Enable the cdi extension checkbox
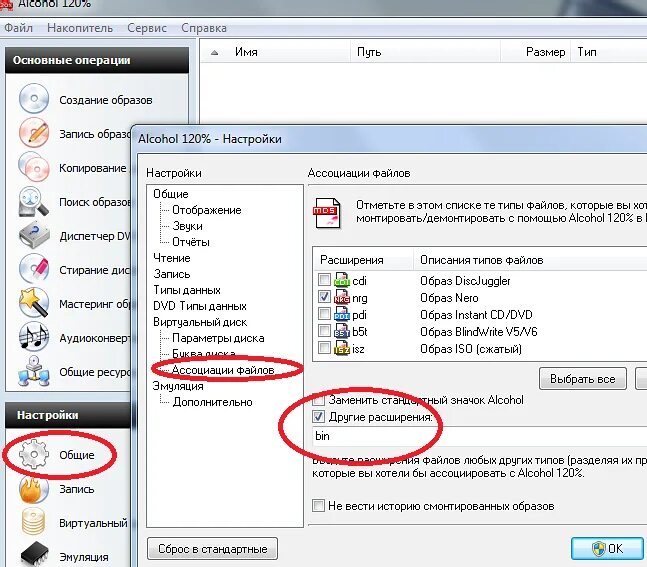Image resolution: width=647 pixels, height=567 pixels. click(x=324, y=279)
